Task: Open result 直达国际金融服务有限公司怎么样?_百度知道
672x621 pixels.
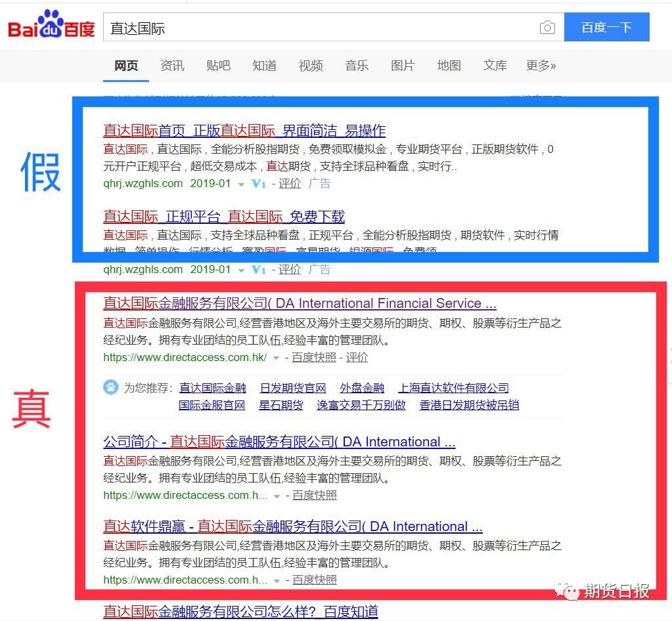Action: (240, 612)
